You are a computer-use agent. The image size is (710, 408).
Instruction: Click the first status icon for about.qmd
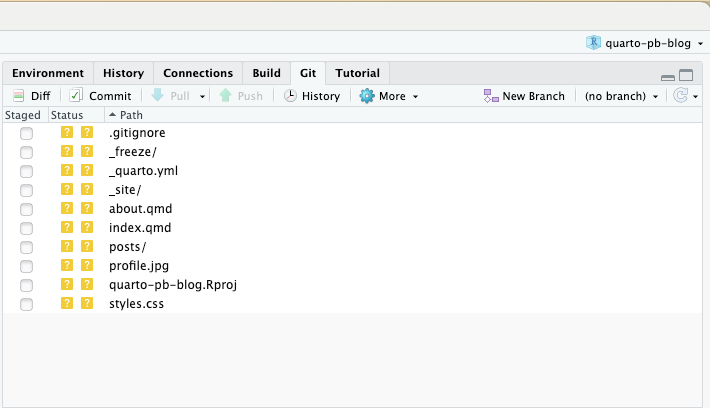pos(67,208)
